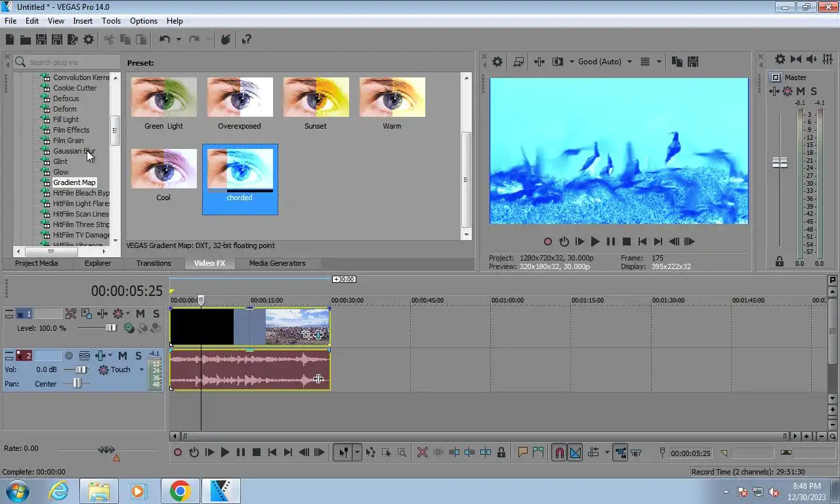Click Insert Region icon
The width and height of the screenshot is (840, 504).
538,452
